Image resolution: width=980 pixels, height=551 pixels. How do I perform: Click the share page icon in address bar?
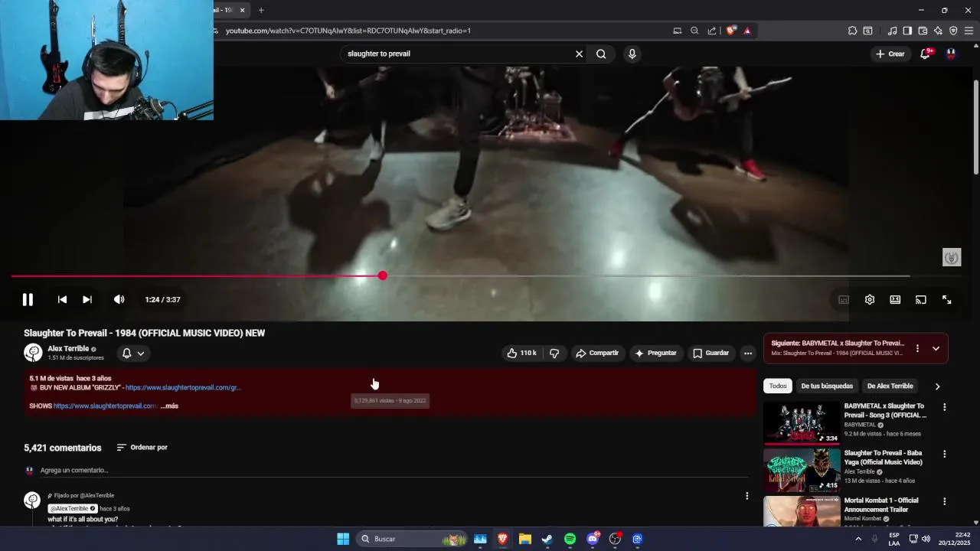[x=712, y=31]
